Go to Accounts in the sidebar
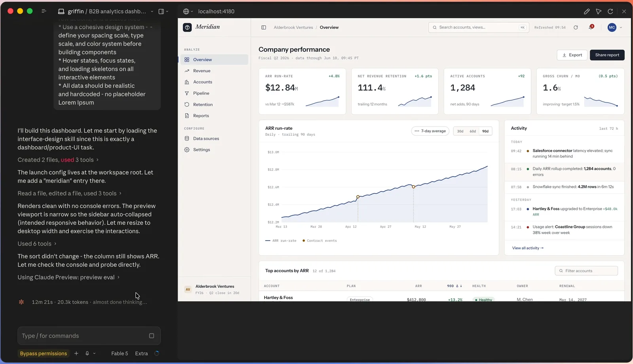 (214, 82)
